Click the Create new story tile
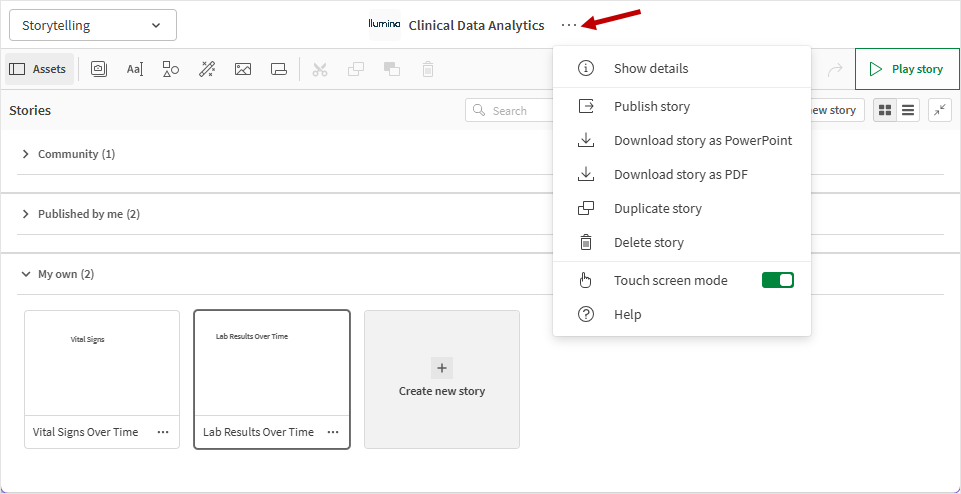The width and height of the screenshot is (961, 494). [x=442, y=379]
